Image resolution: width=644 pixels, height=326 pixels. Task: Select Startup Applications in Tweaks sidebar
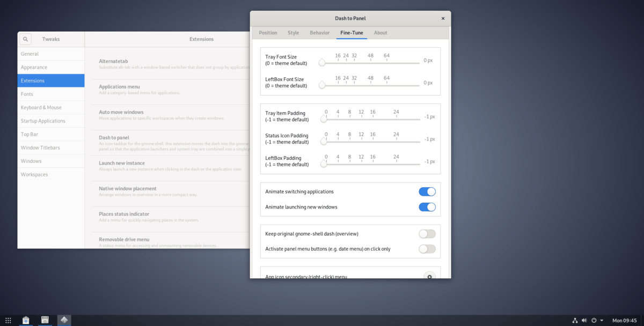click(51, 121)
